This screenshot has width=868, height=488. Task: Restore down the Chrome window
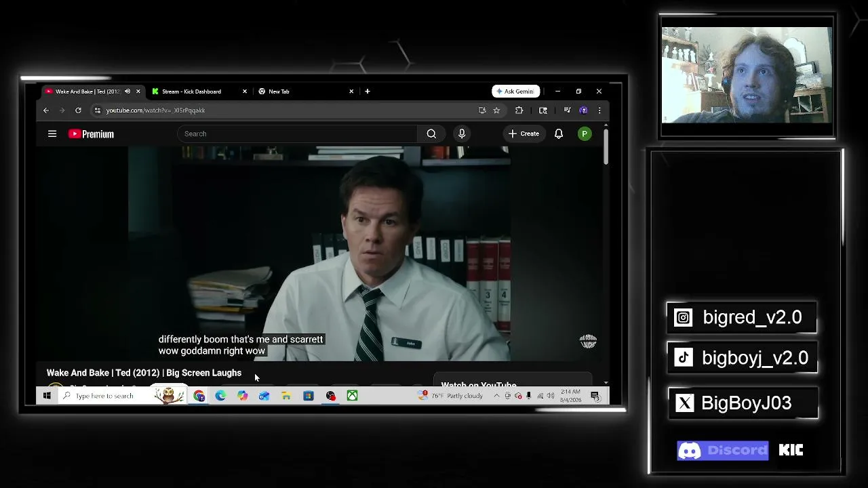[x=578, y=91]
